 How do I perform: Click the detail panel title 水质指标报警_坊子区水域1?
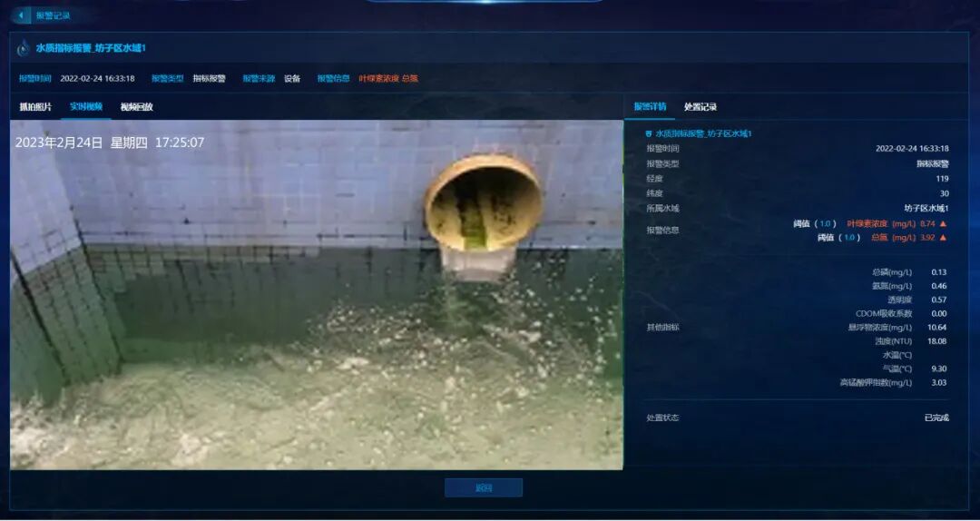704,133
